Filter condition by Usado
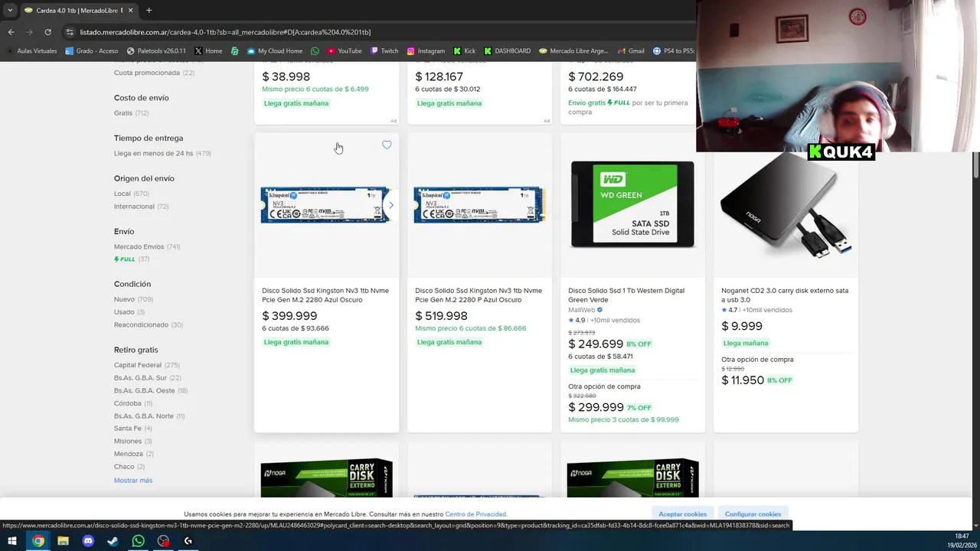This screenshot has height=551, width=980. click(x=129, y=312)
